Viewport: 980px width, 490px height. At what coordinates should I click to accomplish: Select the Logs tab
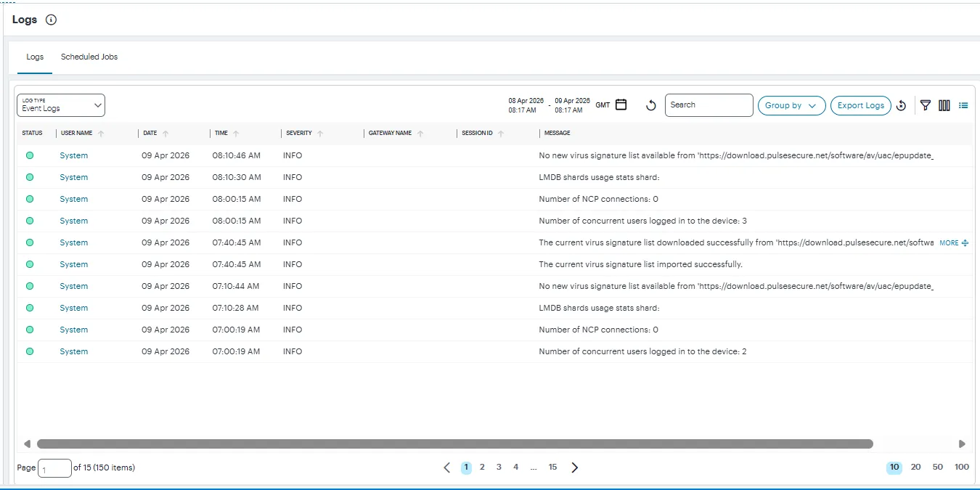point(35,57)
